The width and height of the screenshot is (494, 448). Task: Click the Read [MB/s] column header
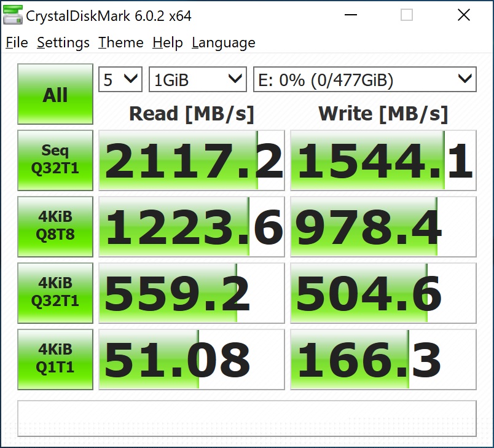192,114
